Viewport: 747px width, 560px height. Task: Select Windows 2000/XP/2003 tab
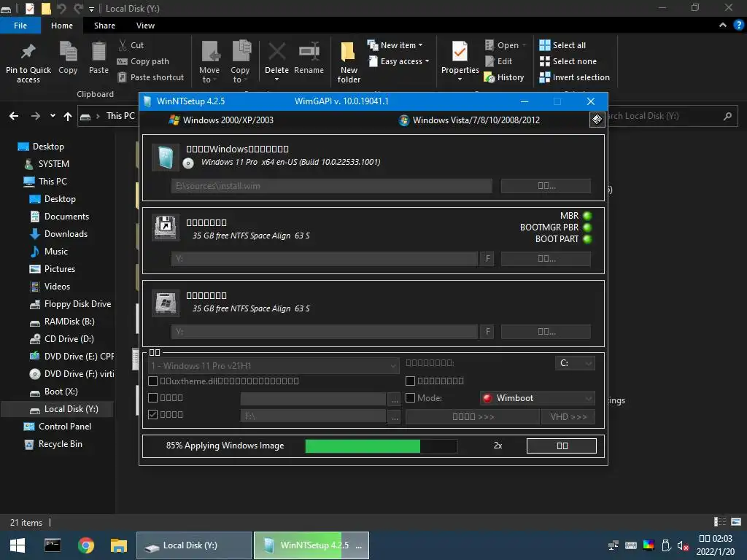pos(221,120)
